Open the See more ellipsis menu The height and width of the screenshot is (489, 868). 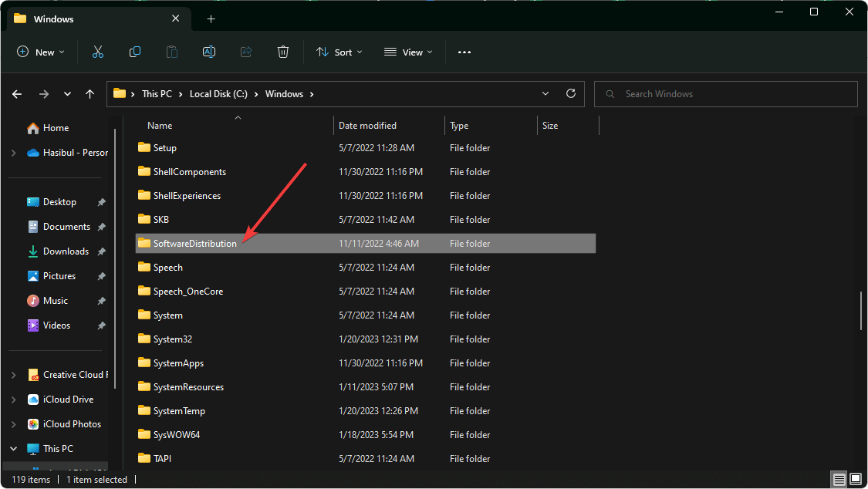464,52
